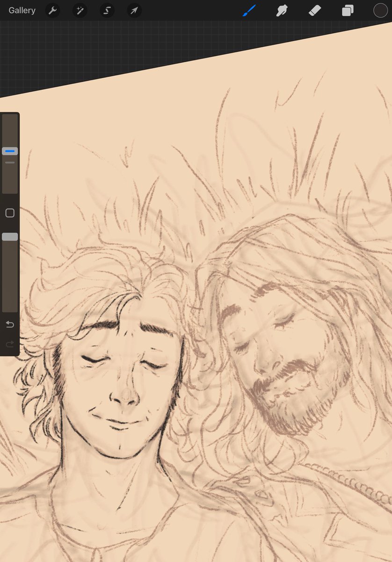Tap the redo arrow
This screenshot has width=392, height=562.
point(9,344)
